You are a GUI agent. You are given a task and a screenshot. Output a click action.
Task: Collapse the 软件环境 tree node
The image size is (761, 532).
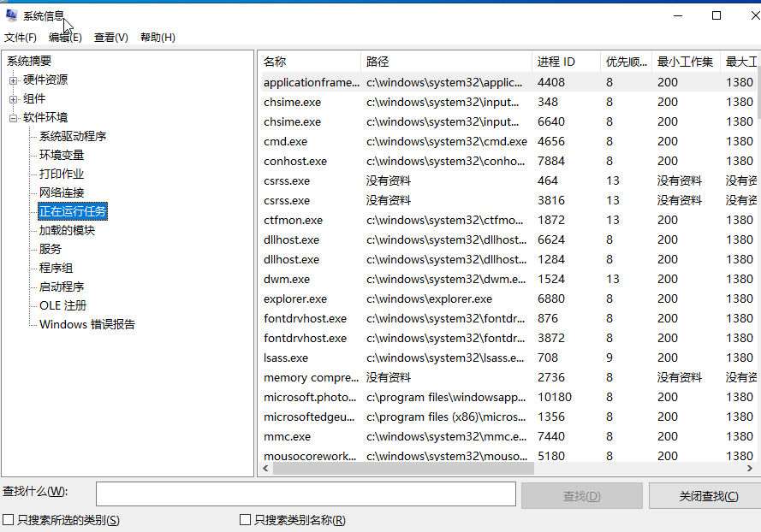(13, 118)
